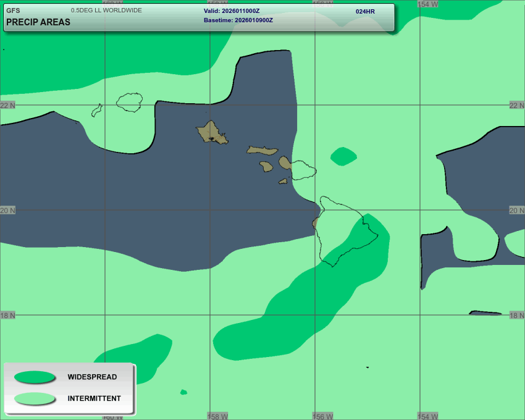Select the 024HR forecast hour label
The width and height of the screenshot is (525, 420).
coord(365,11)
